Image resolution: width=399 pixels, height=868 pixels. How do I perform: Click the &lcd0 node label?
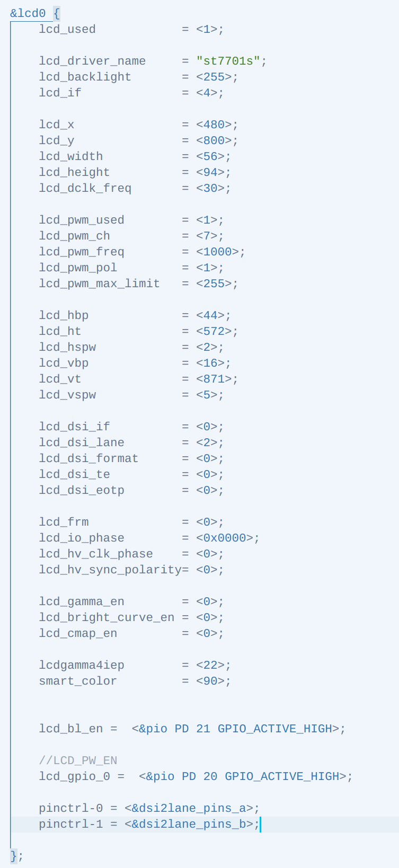tap(28, 13)
